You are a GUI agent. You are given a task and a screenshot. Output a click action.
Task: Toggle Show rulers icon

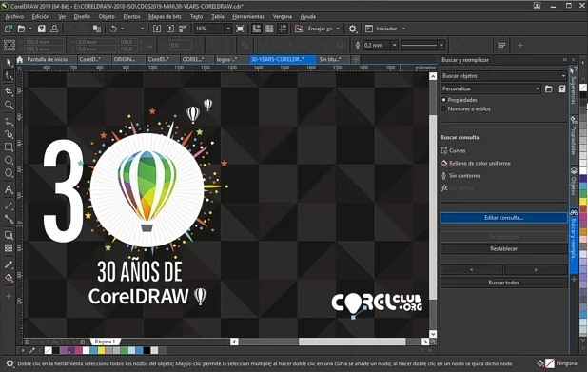[x=257, y=29]
